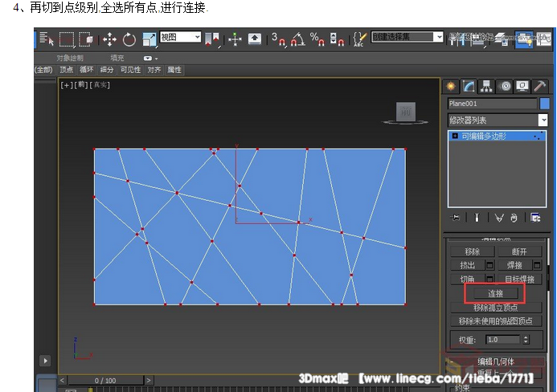Image resolution: width=557 pixels, height=392 pixels.
Task: Open the 对象绘制 ribbon tab
Action: tap(70, 58)
